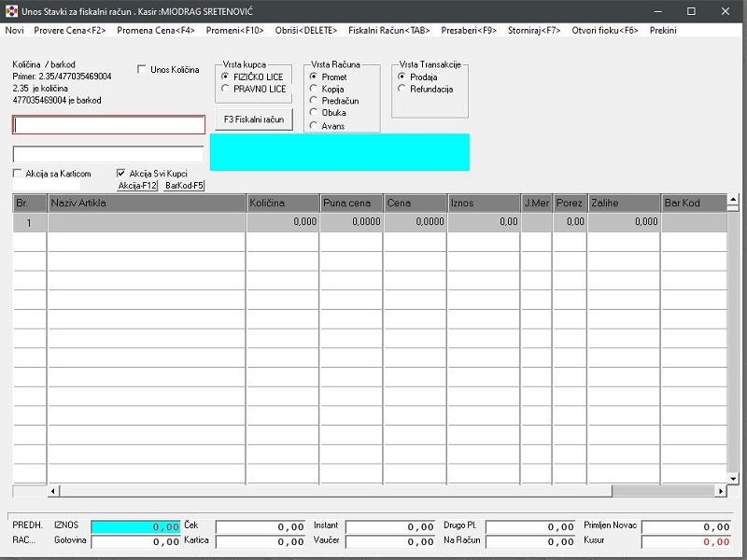Click the horizontal scroll right arrow
This screenshot has height=560, width=747.
click(721, 491)
